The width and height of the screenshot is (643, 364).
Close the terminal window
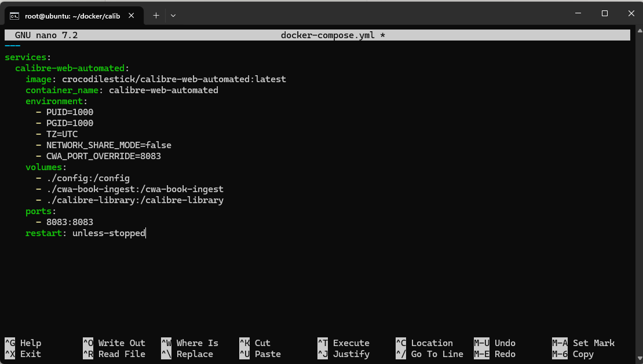630,13
